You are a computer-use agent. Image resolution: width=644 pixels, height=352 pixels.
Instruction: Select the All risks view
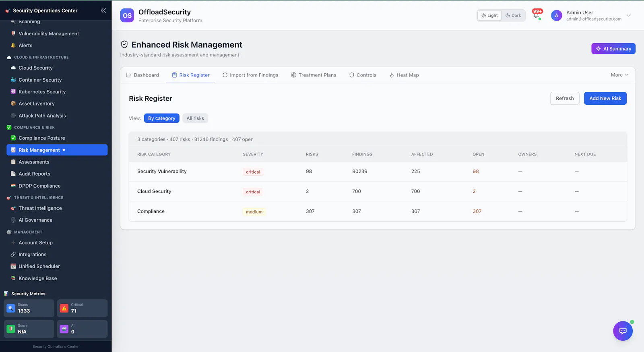click(195, 118)
